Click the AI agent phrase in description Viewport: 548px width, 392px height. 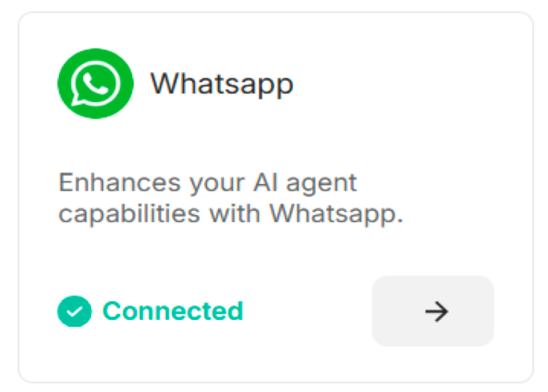pyautogui.click(x=305, y=184)
